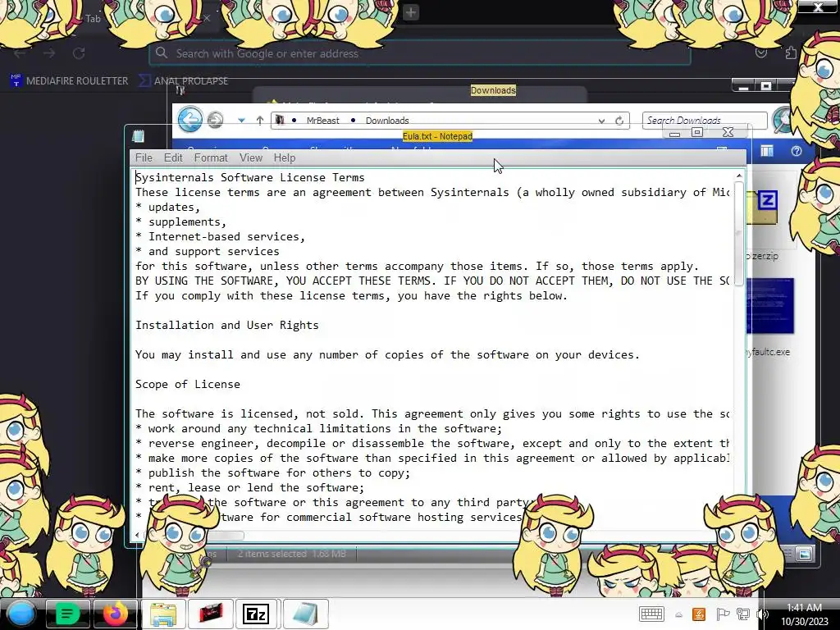The width and height of the screenshot is (840, 630).
Task: Click the browser's 'Search with Google' address bar
Action: coord(419,53)
